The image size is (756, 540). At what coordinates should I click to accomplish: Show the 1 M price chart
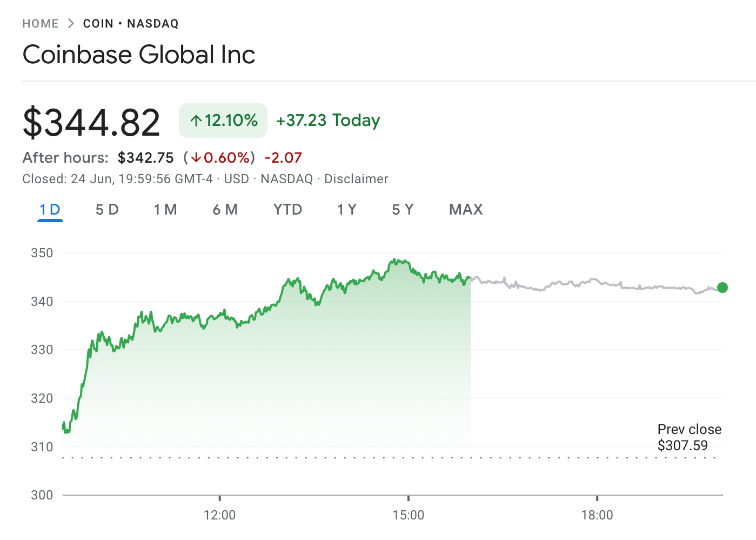tap(165, 210)
